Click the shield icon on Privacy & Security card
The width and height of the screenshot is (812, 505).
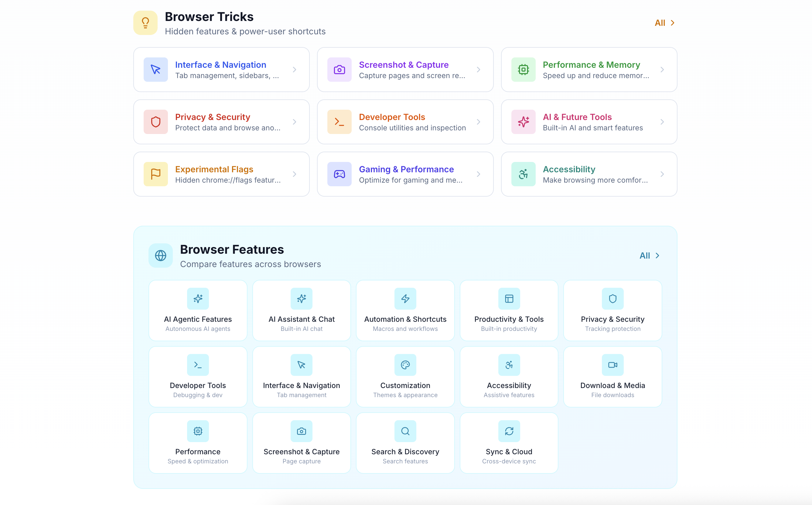[155, 122]
